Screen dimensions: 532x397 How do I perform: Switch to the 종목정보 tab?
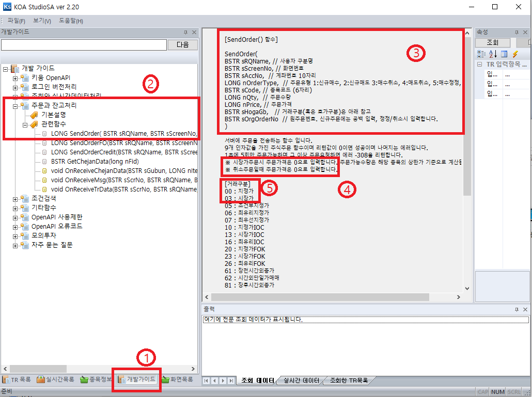(97, 379)
